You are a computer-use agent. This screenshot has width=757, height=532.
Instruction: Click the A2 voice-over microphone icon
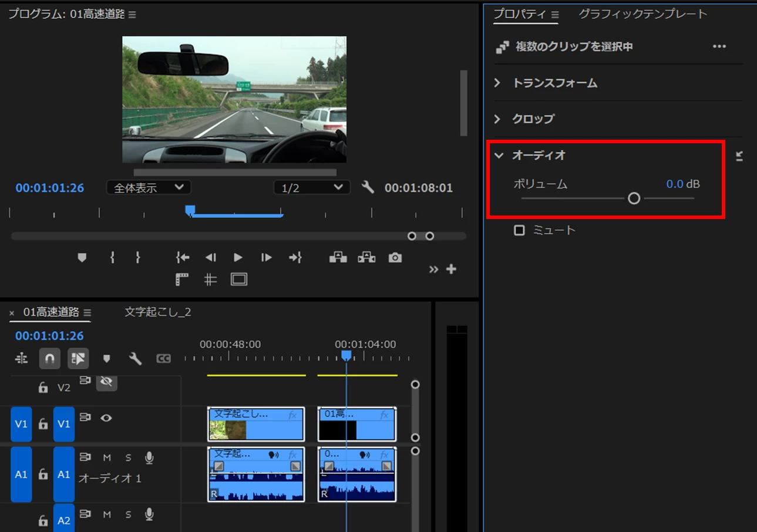[150, 514]
